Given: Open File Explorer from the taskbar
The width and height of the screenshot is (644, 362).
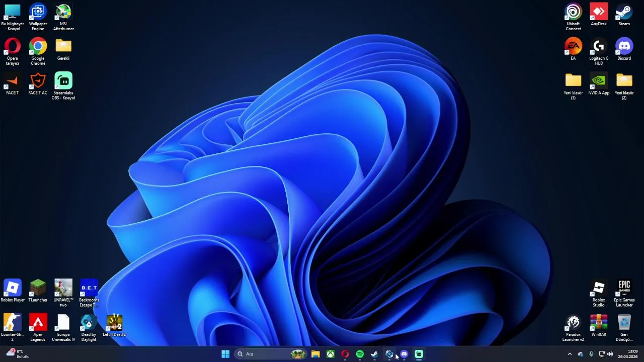Looking at the screenshot, I should (x=315, y=354).
